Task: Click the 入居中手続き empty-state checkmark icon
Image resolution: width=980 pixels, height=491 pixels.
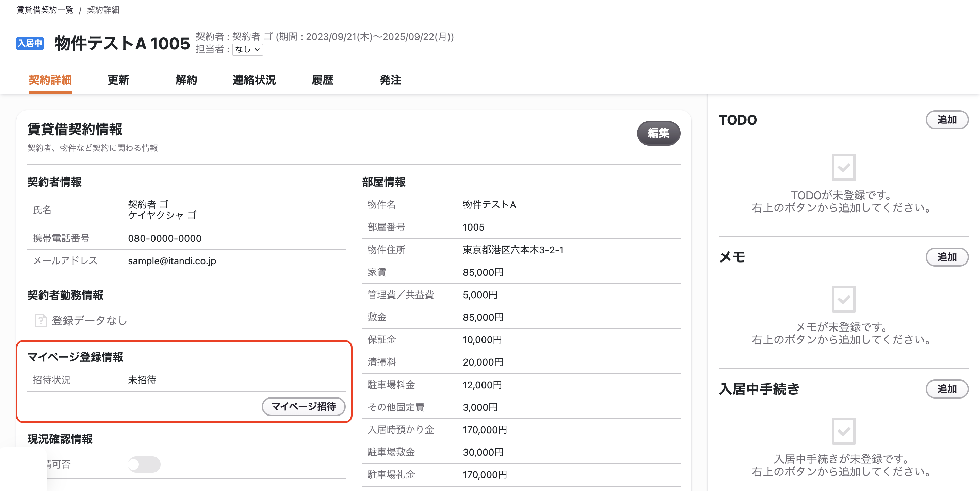Action: pyautogui.click(x=844, y=431)
